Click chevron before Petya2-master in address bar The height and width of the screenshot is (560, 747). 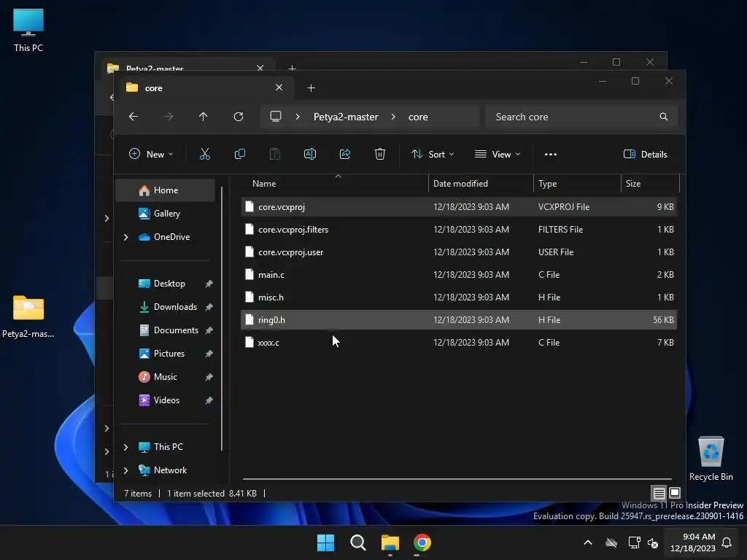click(298, 117)
